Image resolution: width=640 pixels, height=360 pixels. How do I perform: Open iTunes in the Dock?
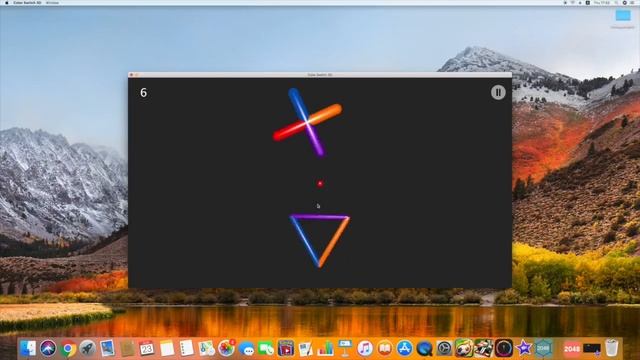pyautogui.click(x=365, y=349)
